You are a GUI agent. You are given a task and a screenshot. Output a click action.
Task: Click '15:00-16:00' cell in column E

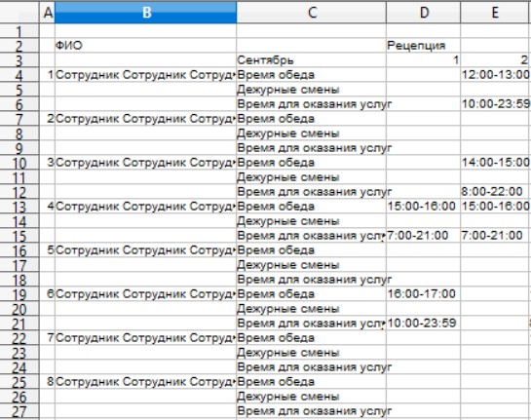point(496,206)
